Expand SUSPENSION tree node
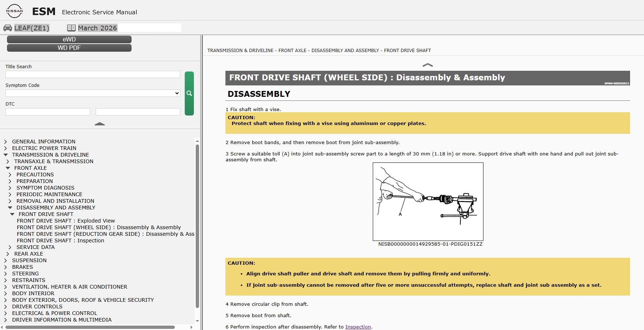This screenshot has width=644, height=330. (x=5, y=260)
